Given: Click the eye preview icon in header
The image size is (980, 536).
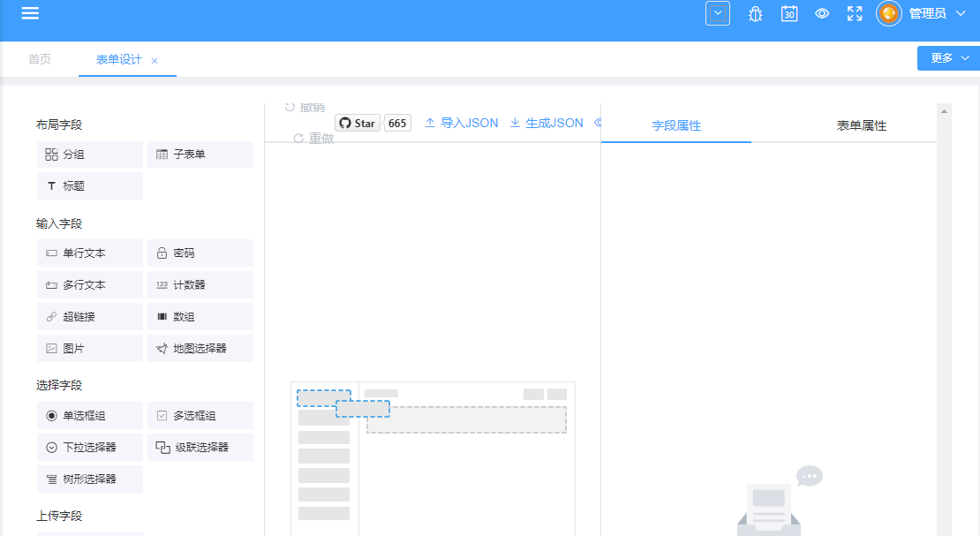Looking at the screenshot, I should pyautogui.click(x=822, y=13).
